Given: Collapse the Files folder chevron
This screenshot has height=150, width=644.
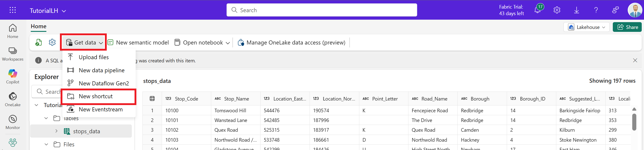Looking at the screenshot, I should point(46,144).
